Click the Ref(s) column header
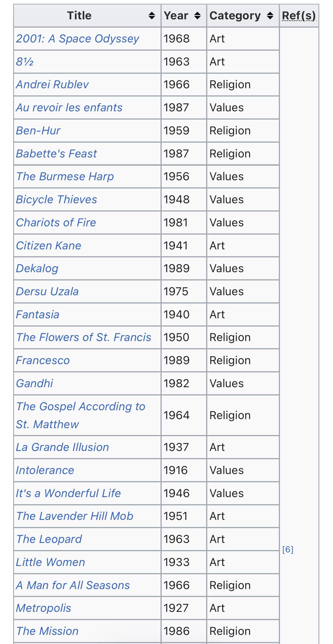Viewport: 333px width, 644px height. [x=299, y=16]
